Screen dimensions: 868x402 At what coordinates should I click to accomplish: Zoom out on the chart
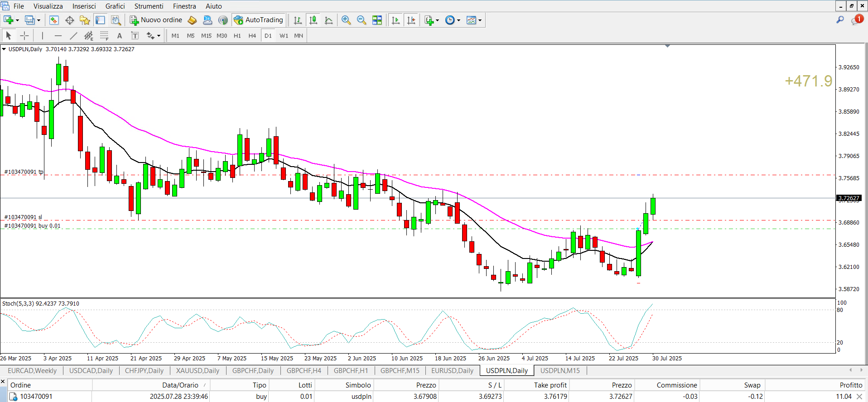pos(362,20)
